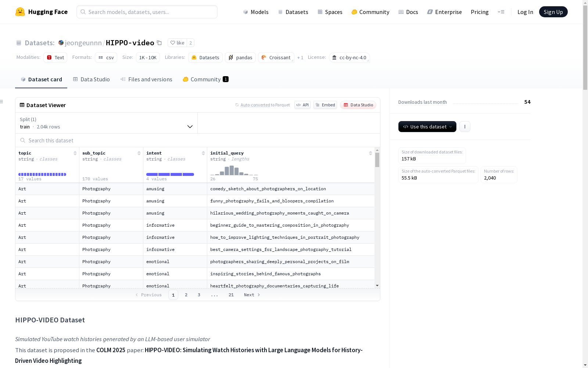The image size is (588, 368).
Task: Open cc-by-nc-4.0 license tag
Action: point(349,57)
